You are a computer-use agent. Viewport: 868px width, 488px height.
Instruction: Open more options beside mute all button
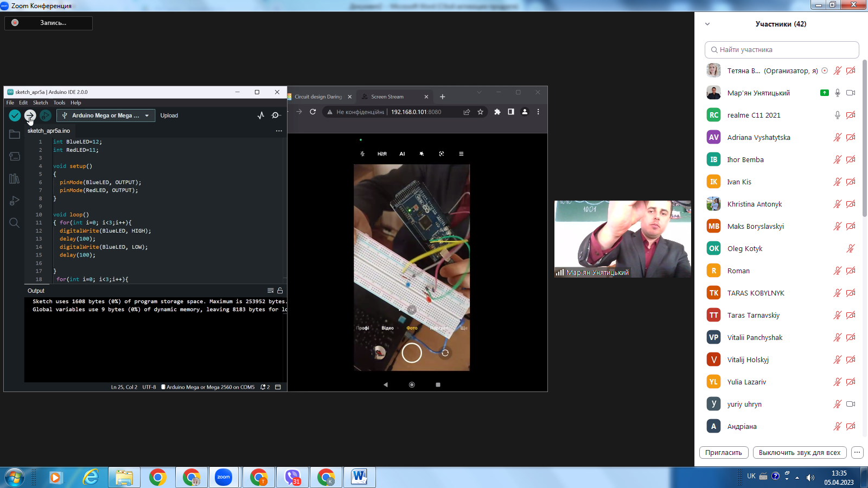tap(857, 453)
